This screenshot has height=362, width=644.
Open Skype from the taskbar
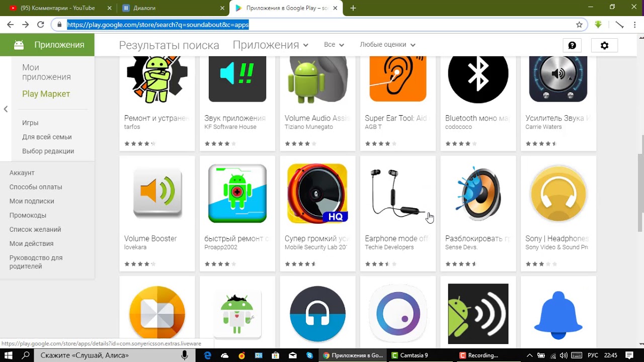[x=309, y=355]
